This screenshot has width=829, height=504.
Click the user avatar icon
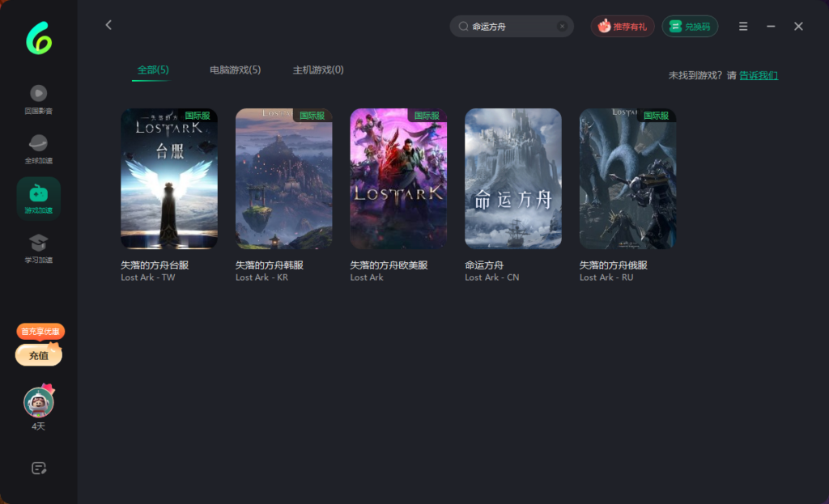pos(38,402)
